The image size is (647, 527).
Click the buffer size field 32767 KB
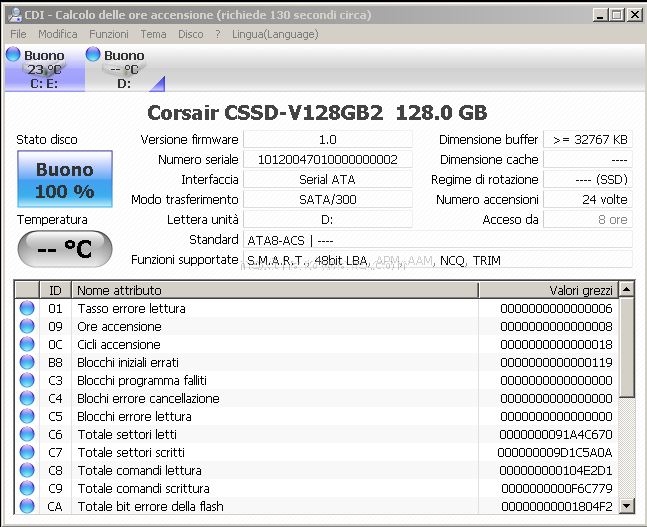(588, 139)
